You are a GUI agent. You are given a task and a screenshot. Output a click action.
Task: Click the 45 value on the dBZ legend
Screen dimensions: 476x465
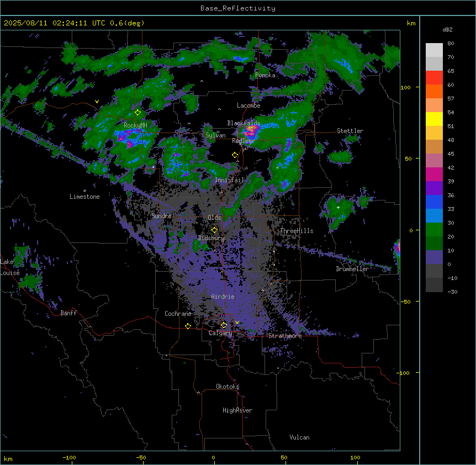pos(451,154)
